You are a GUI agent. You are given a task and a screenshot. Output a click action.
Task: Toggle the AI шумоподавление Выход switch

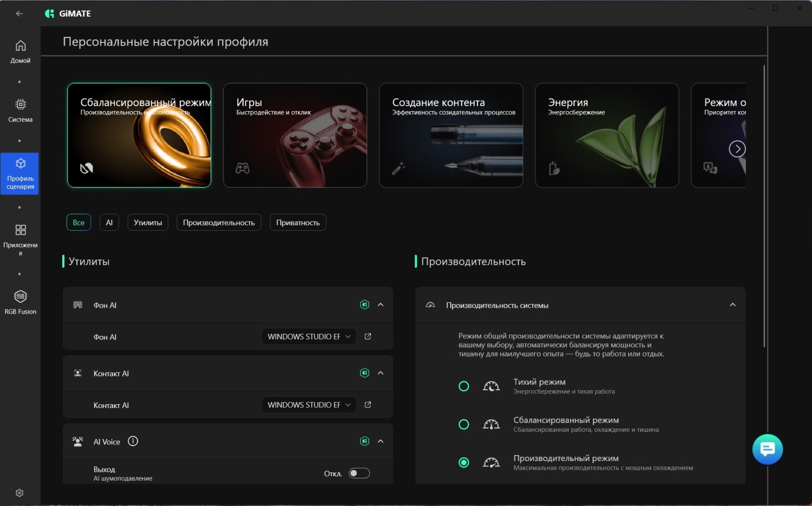pyautogui.click(x=359, y=473)
